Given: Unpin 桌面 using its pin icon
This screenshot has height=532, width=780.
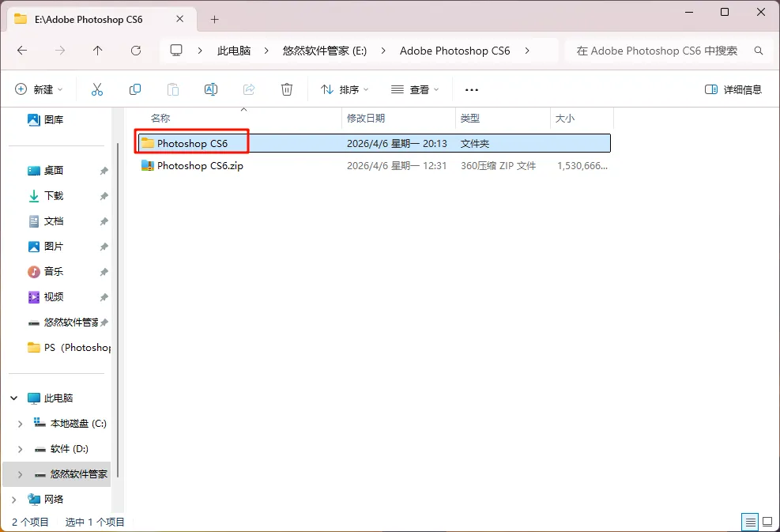Looking at the screenshot, I should tap(104, 171).
